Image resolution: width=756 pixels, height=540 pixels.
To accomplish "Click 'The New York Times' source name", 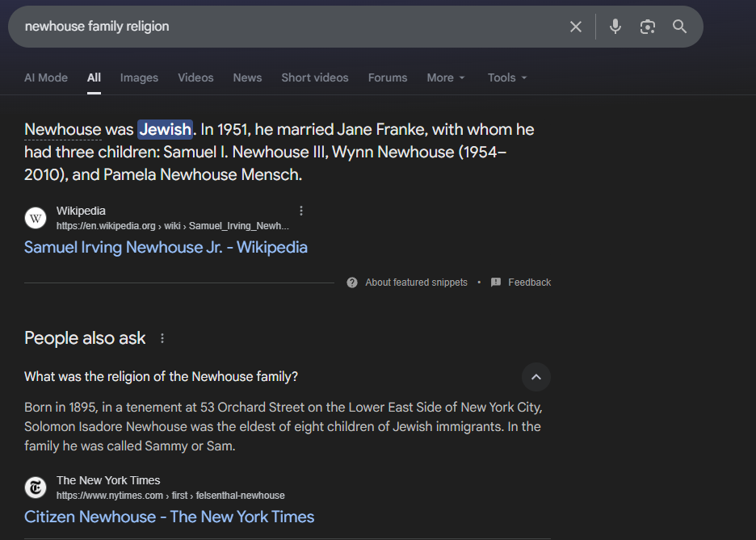I will tap(108, 480).
